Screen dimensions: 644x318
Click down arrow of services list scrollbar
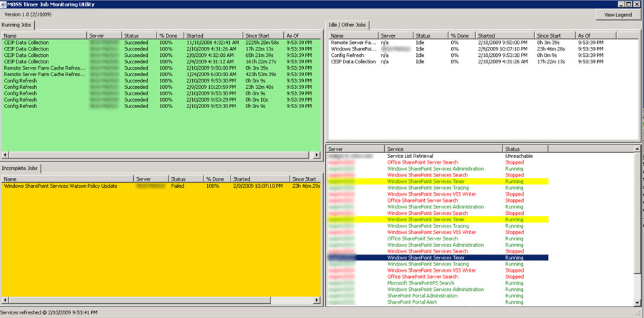click(x=637, y=302)
